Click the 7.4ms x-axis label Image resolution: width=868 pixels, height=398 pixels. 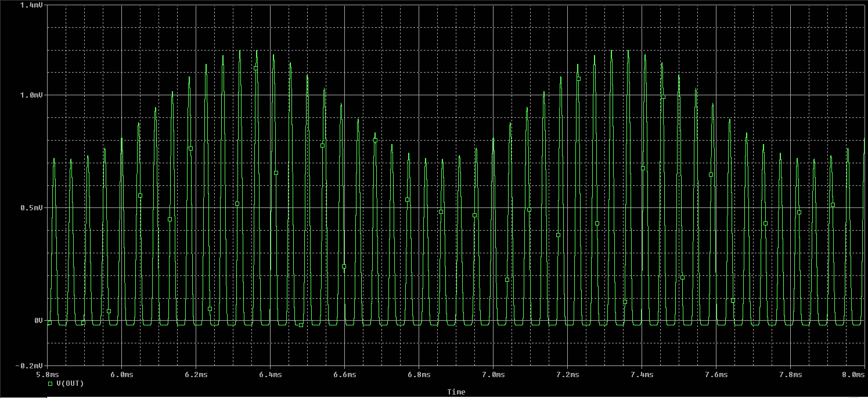642,375
